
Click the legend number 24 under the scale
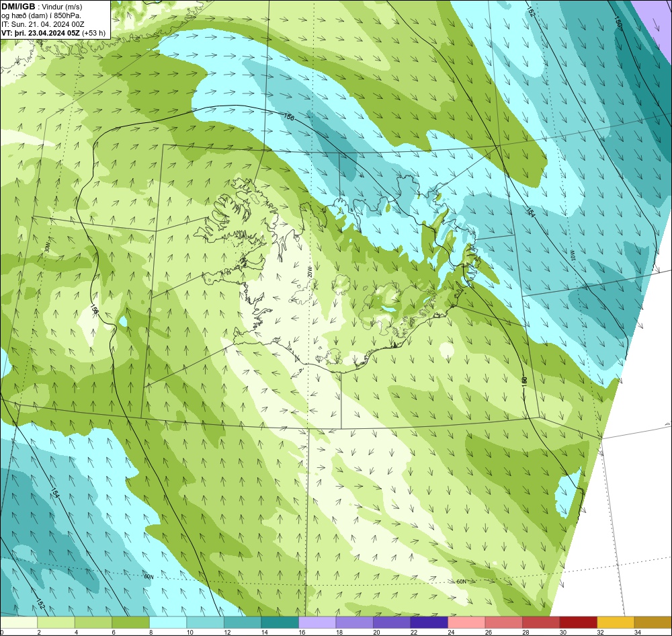tap(451, 632)
